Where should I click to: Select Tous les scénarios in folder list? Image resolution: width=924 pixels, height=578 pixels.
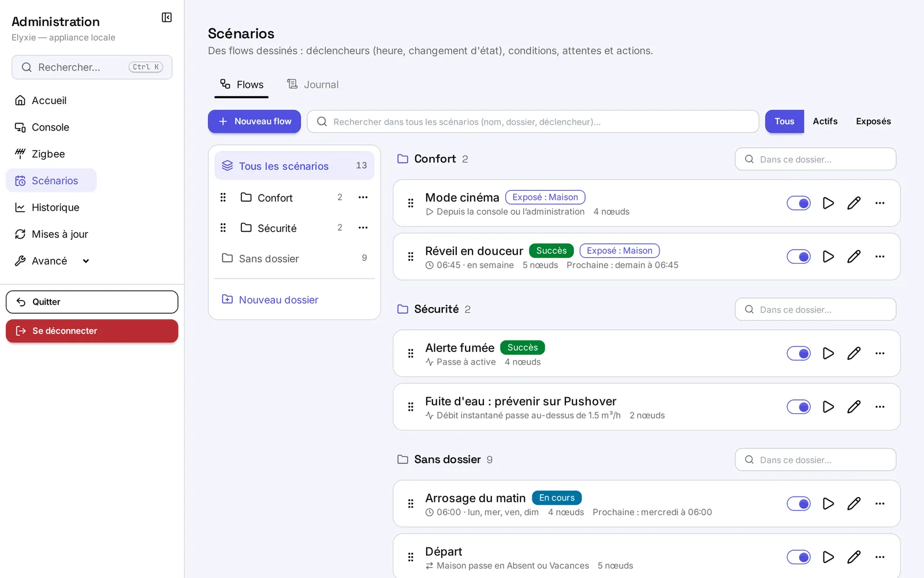[x=295, y=166]
